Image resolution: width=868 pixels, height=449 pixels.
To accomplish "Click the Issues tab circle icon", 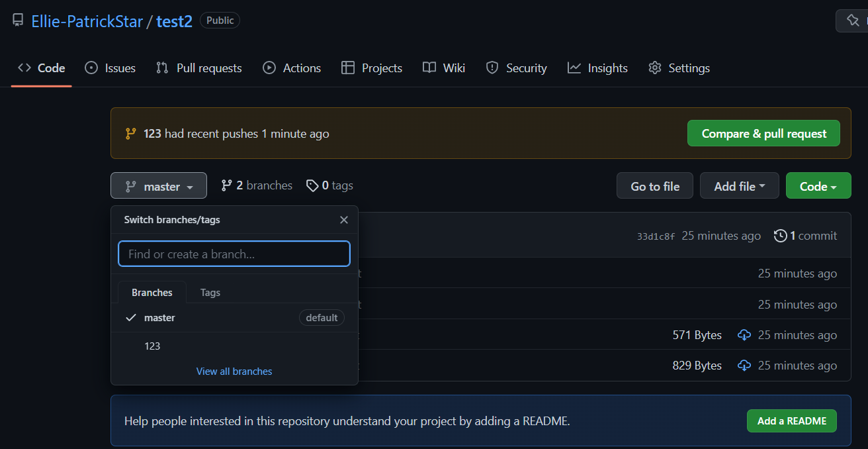I will tap(91, 68).
